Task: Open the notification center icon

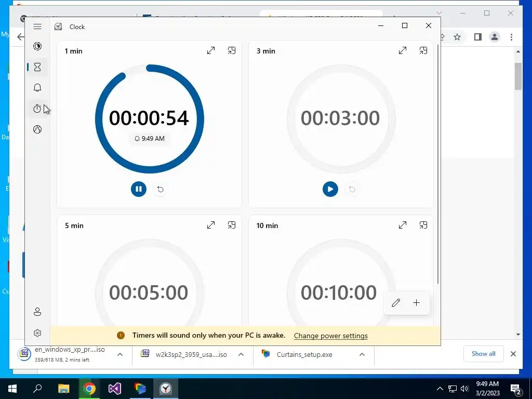Action: point(516,389)
